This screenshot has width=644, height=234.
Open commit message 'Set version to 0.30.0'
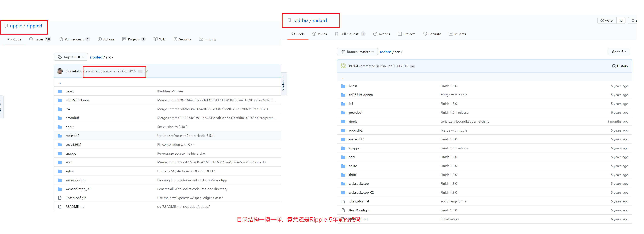coord(172,127)
